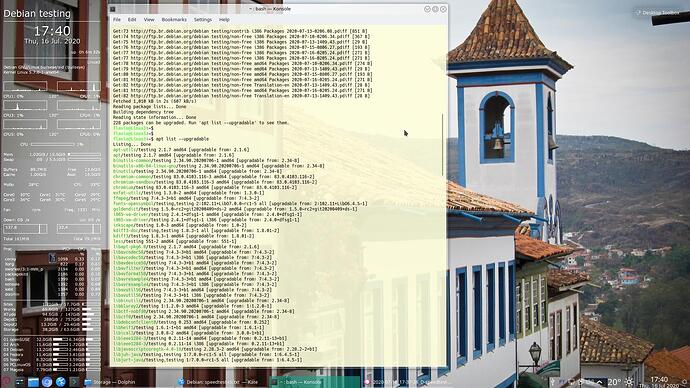The height and width of the screenshot is (388, 690).
Task: Launch the Konqueror browser icon in the panel
Action: [61, 382]
